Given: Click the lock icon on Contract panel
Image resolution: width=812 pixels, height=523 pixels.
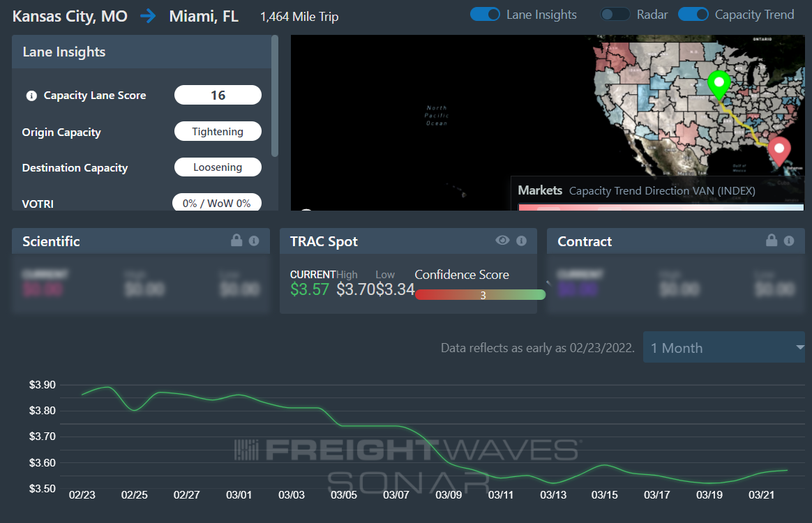Looking at the screenshot, I should pos(772,241).
